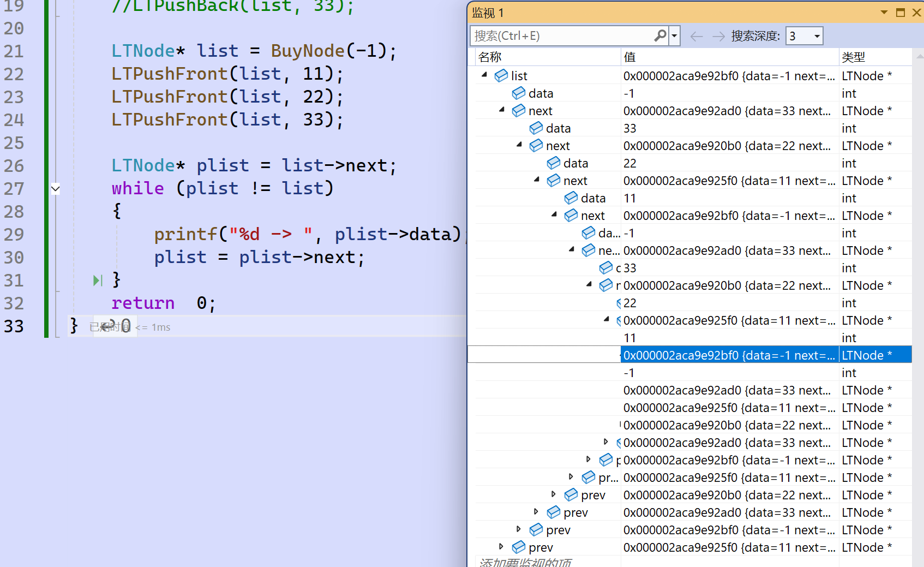
Task: Click LTPushFront on the line pushing 33
Action: pos(170,120)
